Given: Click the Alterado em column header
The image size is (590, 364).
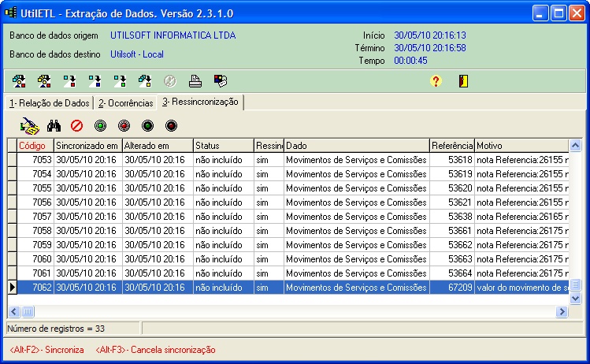Looking at the screenshot, I should click(158, 146).
